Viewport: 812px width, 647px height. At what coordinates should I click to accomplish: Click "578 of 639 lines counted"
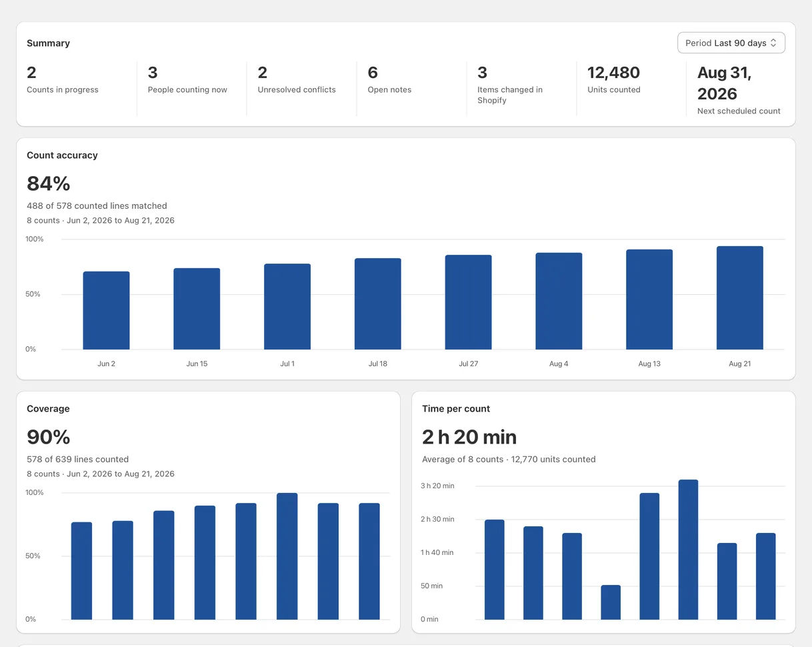click(x=77, y=459)
